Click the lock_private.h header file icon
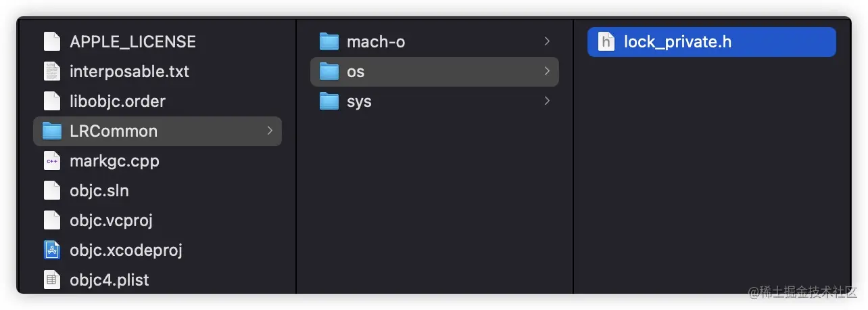Viewport: 868px width, 310px height. pyautogui.click(x=607, y=42)
